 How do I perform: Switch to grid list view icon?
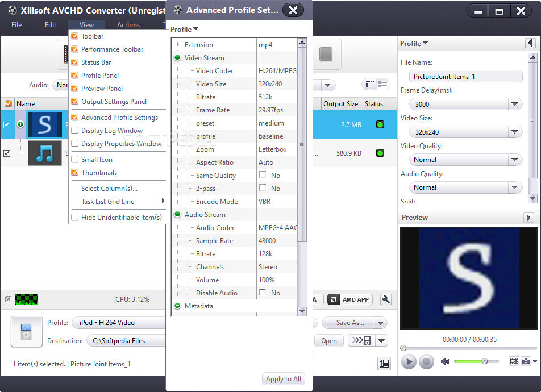pyautogui.click(x=370, y=84)
